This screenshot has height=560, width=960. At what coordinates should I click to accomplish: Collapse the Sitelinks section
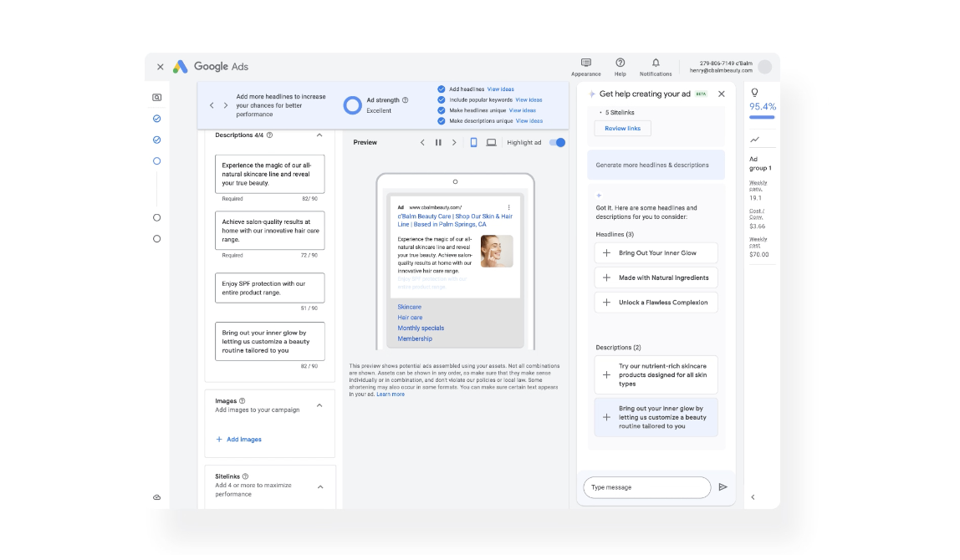point(320,486)
